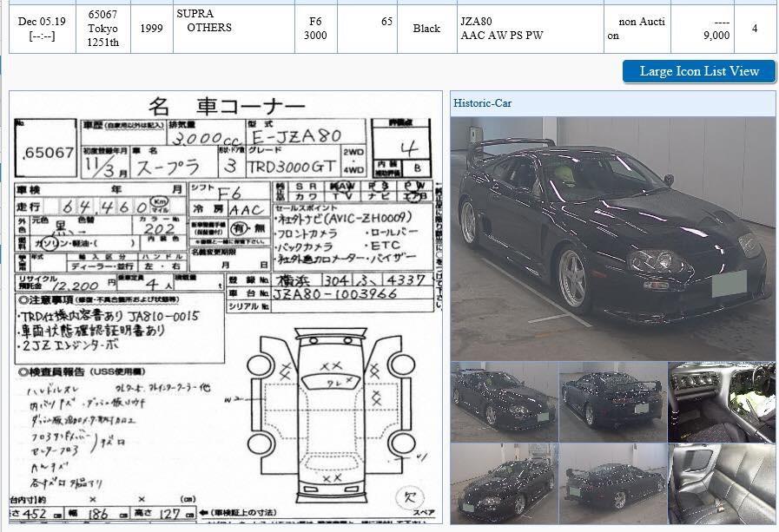Select the F6 3000 transmission cell
The image size is (779, 532).
pos(315,28)
